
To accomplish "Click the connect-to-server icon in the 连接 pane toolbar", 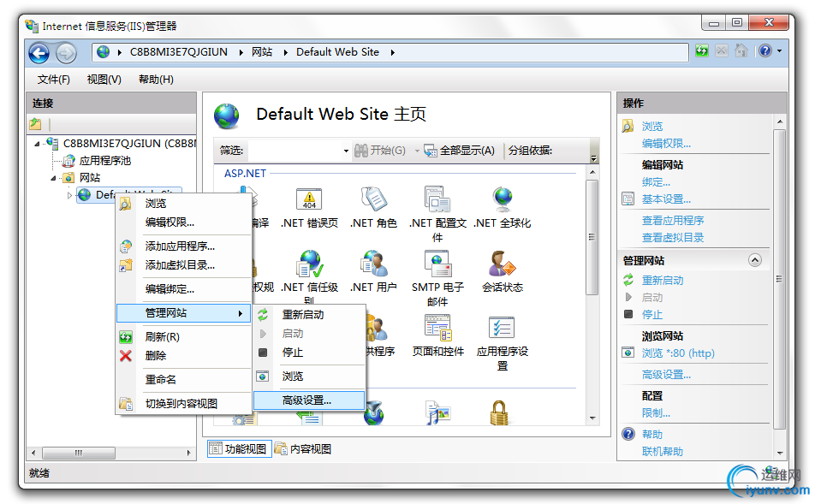I will (35, 124).
